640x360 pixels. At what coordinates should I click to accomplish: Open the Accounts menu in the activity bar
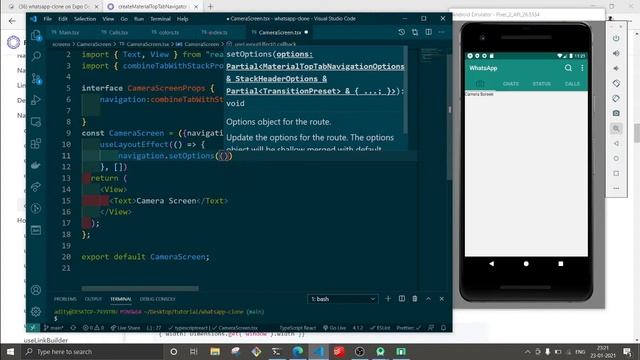36,290
